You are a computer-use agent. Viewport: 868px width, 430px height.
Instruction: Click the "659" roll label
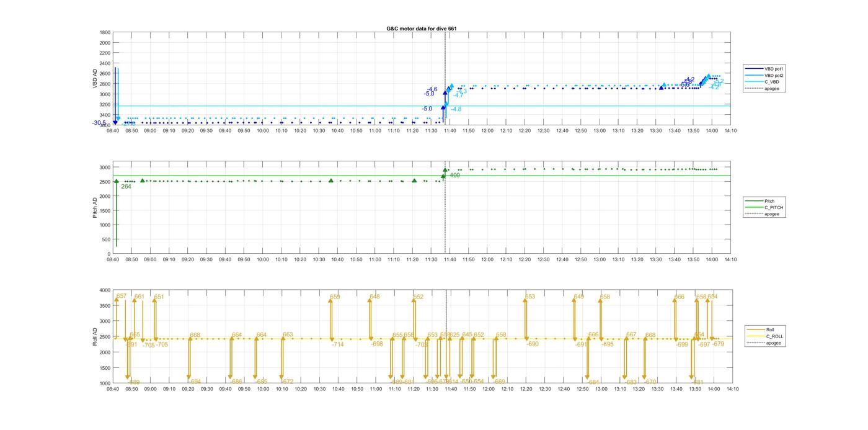[335, 297]
